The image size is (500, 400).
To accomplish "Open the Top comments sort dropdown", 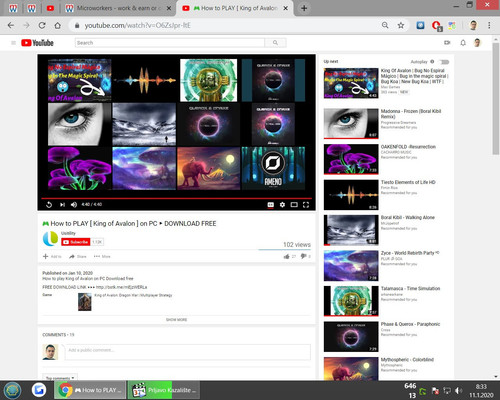I will tap(60, 377).
